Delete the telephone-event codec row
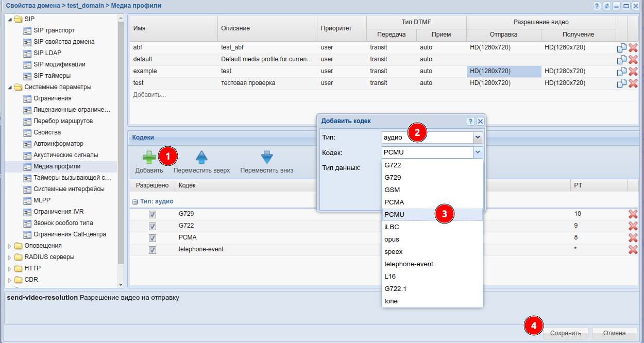This screenshot has width=644, height=343. pyautogui.click(x=633, y=250)
